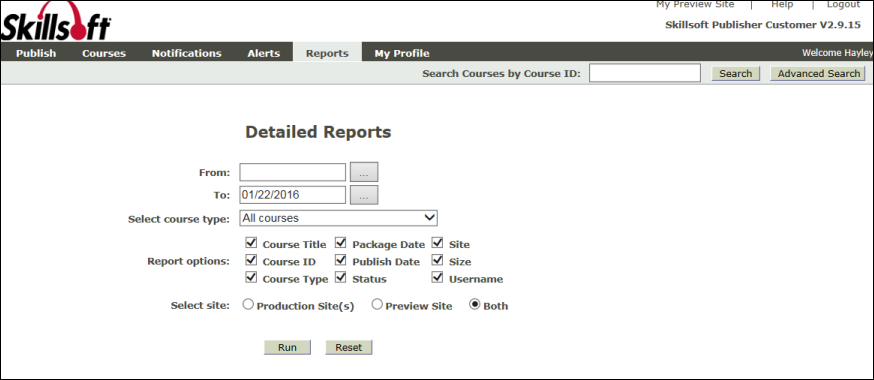
Task: Uncheck the Package Date option
Action: click(341, 243)
